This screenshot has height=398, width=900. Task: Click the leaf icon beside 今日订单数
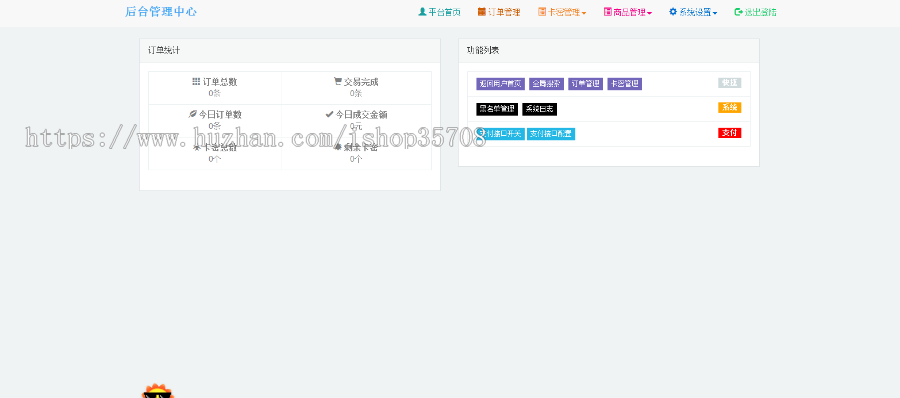click(192, 114)
